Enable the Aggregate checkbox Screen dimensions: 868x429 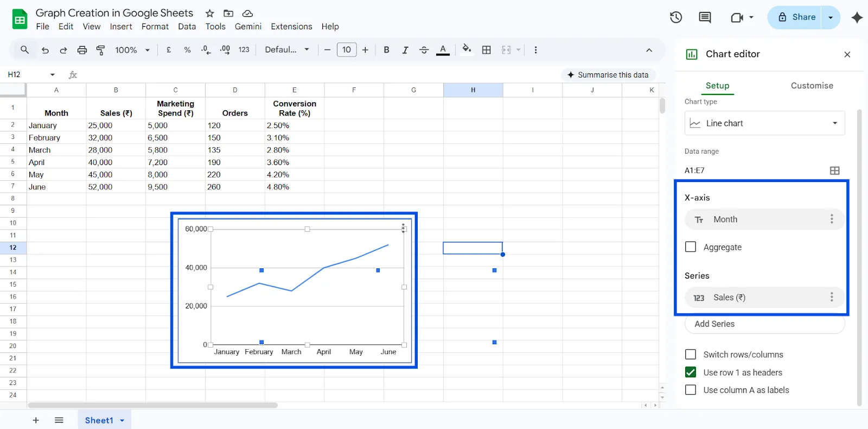pos(691,247)
